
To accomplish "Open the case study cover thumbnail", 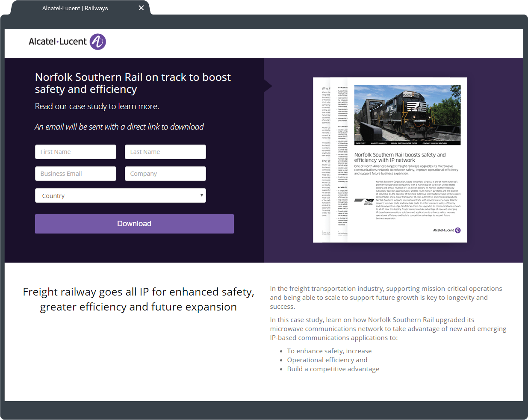I will [407, 160].
